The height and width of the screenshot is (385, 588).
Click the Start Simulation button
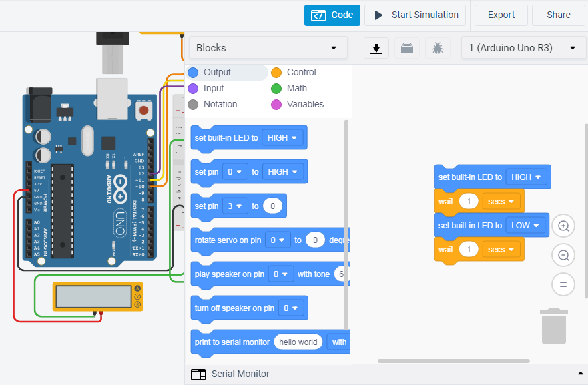tap(414, 15)
